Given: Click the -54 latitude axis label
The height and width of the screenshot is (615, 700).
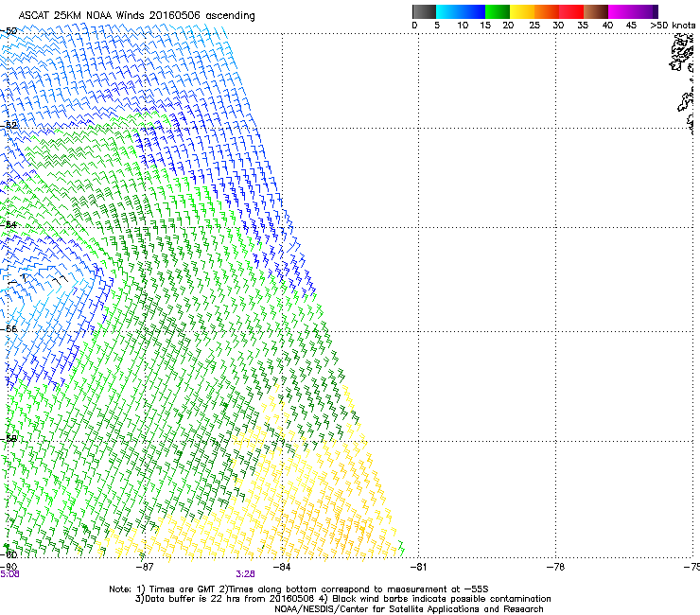Looking at the screenshot, I should coord(9,224).
